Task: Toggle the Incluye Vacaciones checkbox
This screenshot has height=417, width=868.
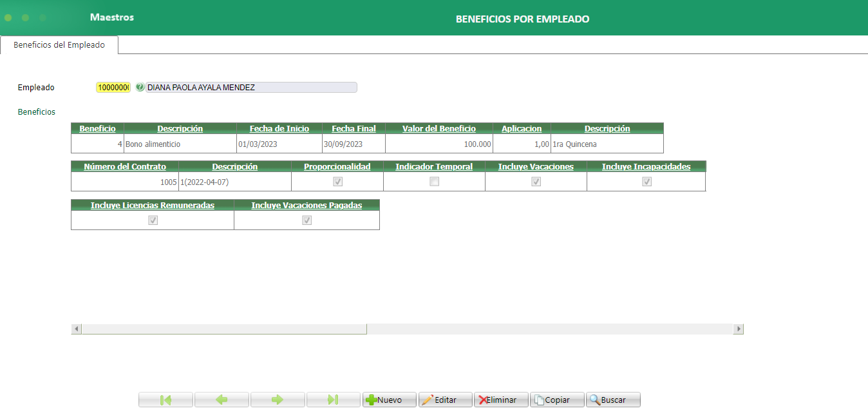Action: 536,182
